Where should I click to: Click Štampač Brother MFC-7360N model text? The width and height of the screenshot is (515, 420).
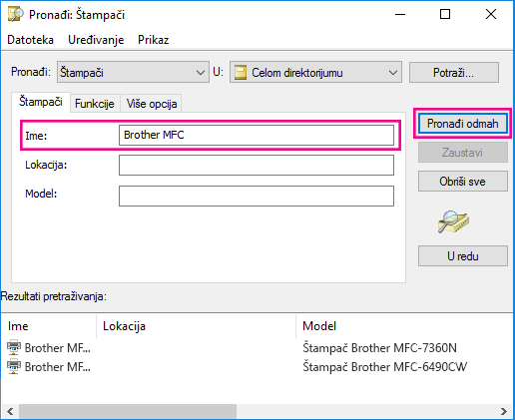(x=379, y=348)
